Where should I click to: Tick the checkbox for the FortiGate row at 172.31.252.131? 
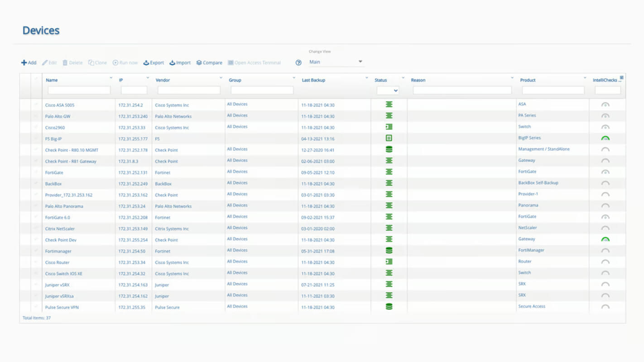click(36, 172)
